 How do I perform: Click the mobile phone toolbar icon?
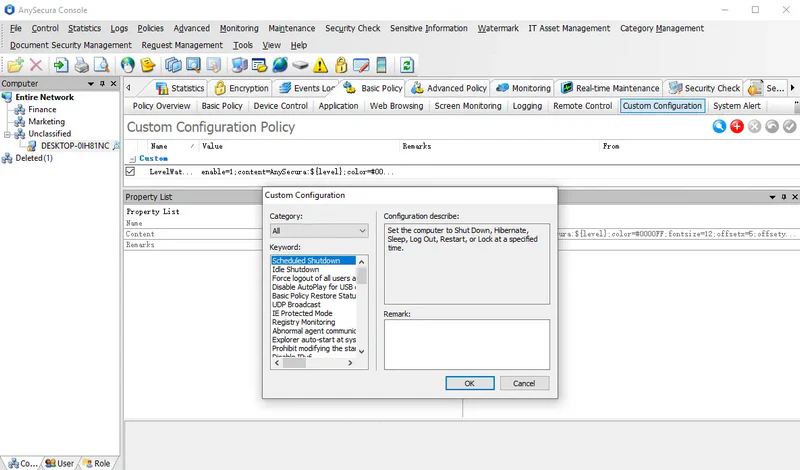point(381,65)
